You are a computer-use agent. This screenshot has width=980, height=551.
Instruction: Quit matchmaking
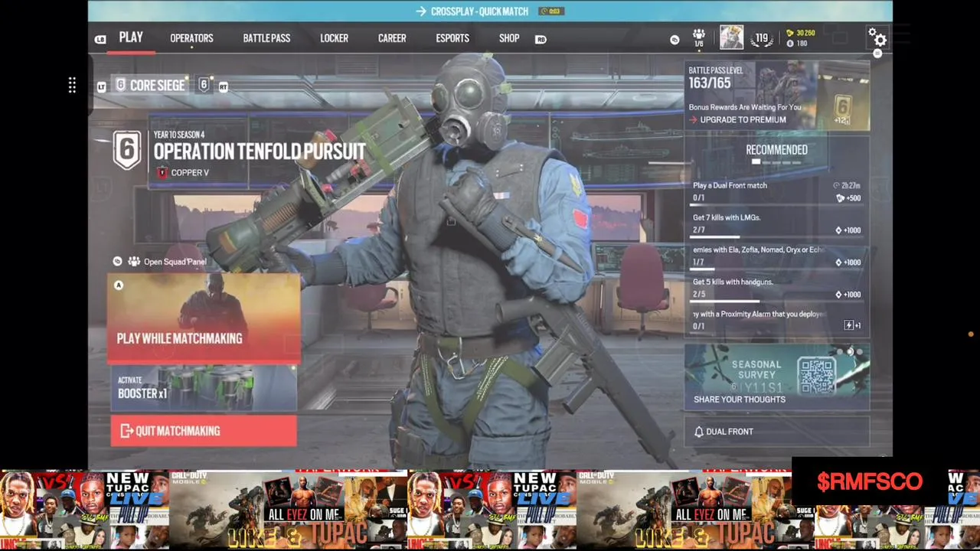click(x=204, y=431)
